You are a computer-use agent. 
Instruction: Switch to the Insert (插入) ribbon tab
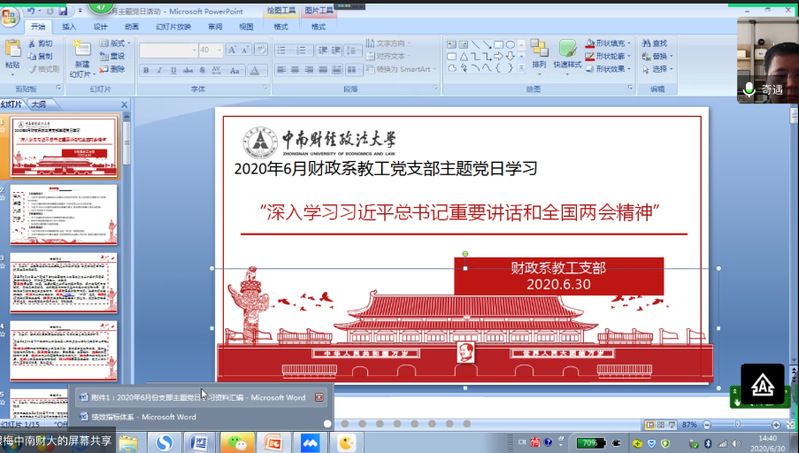pos(69,27)
